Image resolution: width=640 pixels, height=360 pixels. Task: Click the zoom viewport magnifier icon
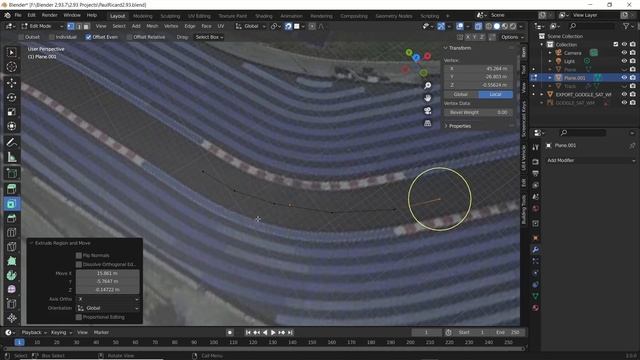click(427, 85)
